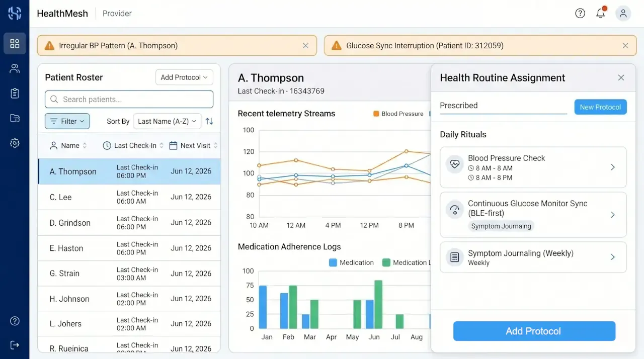Viewport: 644px width, 359px height.
Task: Select patient G. Strain
Action: tap(129, 274)
